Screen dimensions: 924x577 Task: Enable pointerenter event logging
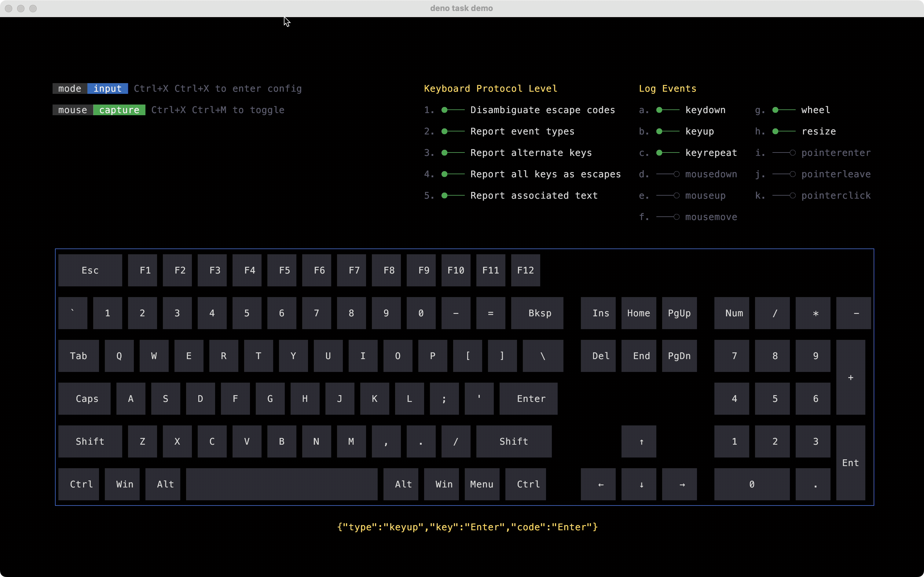pos(784,153)
